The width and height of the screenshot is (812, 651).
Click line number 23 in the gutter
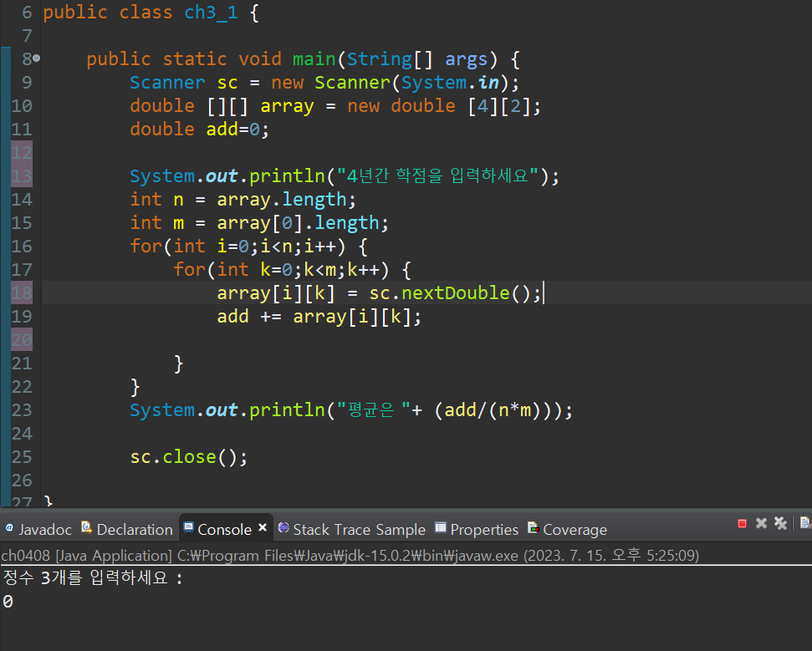22,409
